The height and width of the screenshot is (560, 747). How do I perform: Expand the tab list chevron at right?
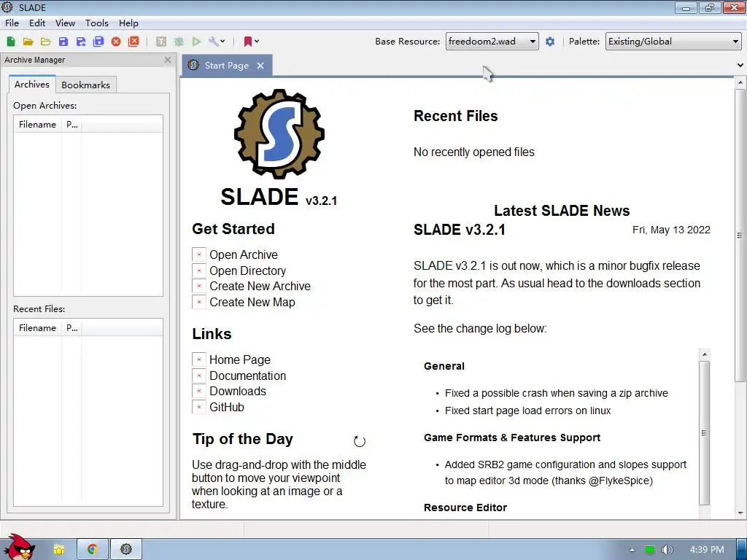[740, 65]
